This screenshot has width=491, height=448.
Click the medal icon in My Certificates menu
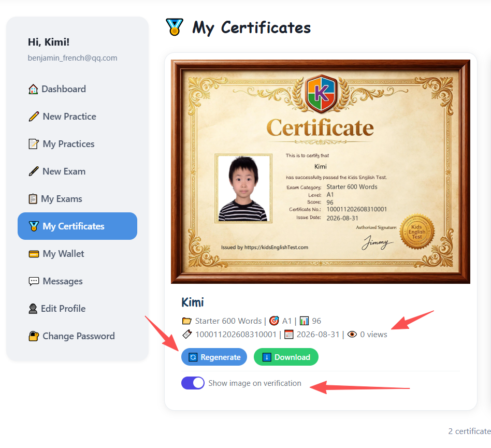tap(34, 226)
